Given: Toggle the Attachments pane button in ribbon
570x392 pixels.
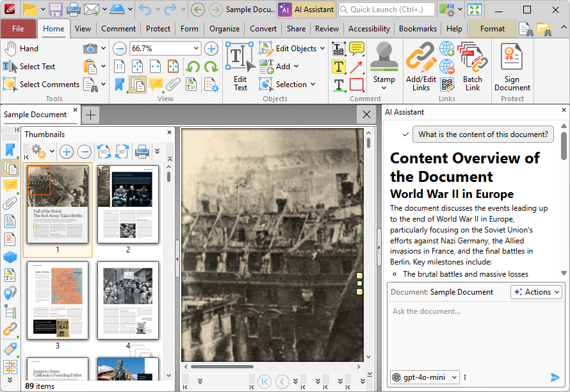Looking at the screenshot, I should pyautogui.click(x=173, y=85).
